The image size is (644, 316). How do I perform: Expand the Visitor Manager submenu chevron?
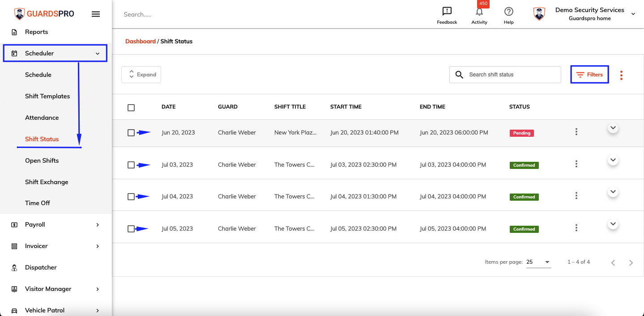pyautogui.click(x=98, y=289)
